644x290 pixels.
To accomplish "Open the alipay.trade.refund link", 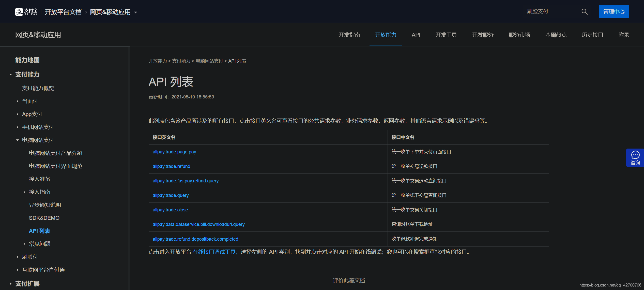I will click(171, 166).
